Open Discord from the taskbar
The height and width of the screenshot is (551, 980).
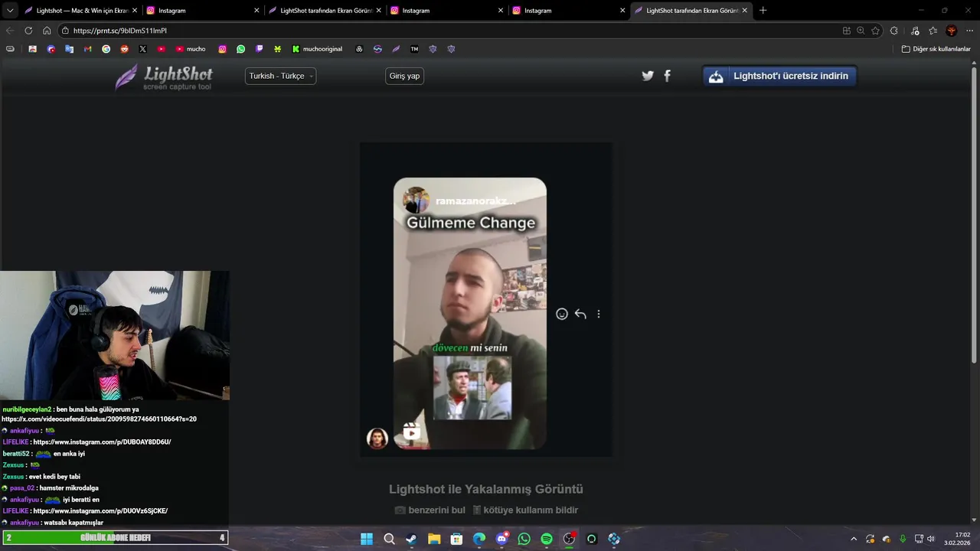501,539
